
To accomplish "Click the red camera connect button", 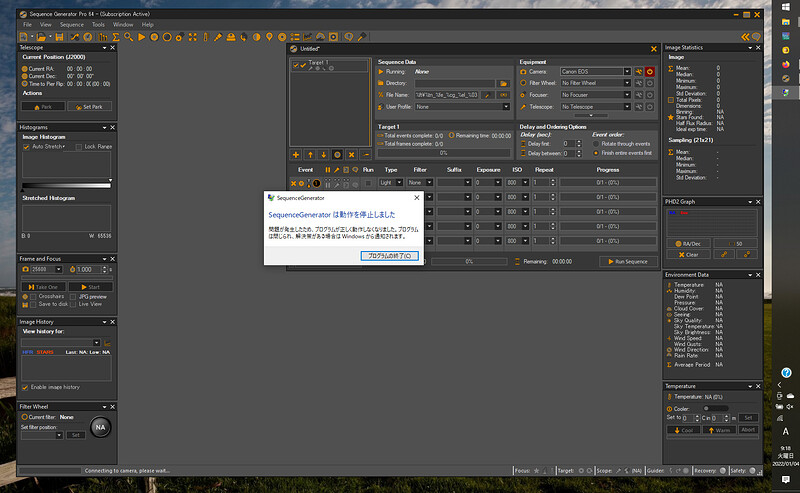I will 649,71.
